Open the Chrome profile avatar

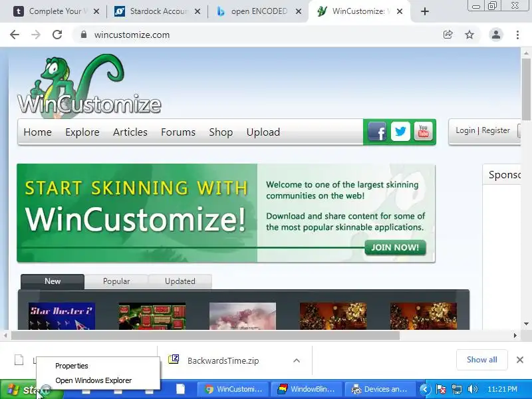pyautogui.click(x=495, y=35)
